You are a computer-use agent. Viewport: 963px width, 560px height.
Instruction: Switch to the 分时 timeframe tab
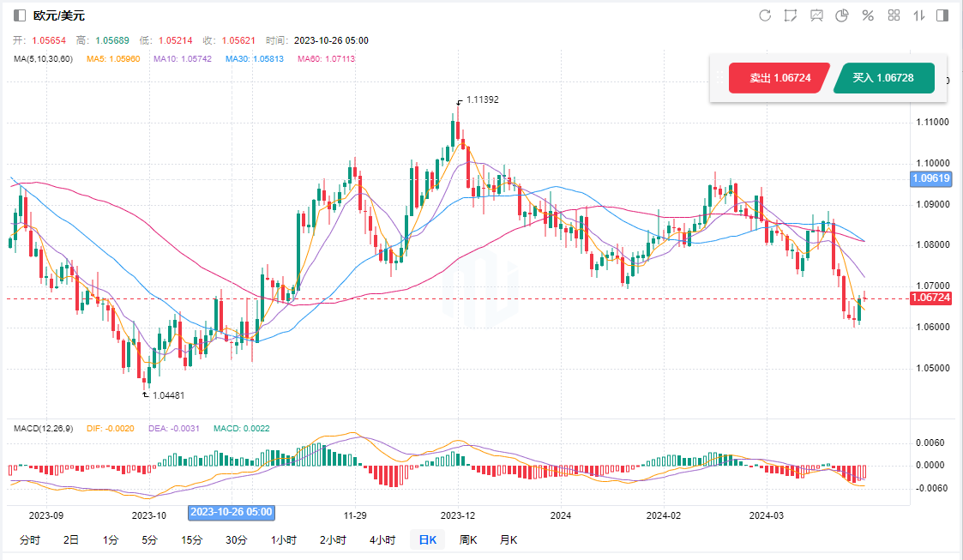(x=29, y=540)
